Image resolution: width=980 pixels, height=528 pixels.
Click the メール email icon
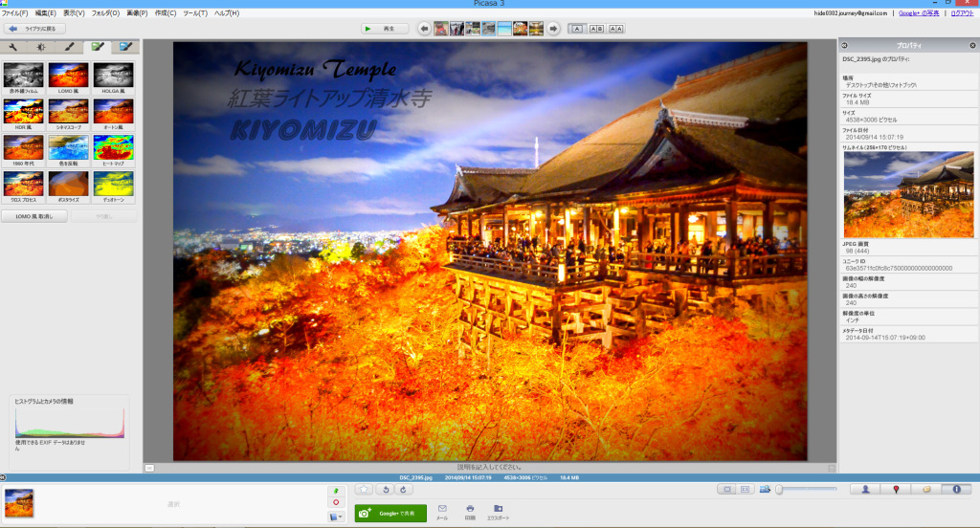pyautogui.click(x=442, y=513)
